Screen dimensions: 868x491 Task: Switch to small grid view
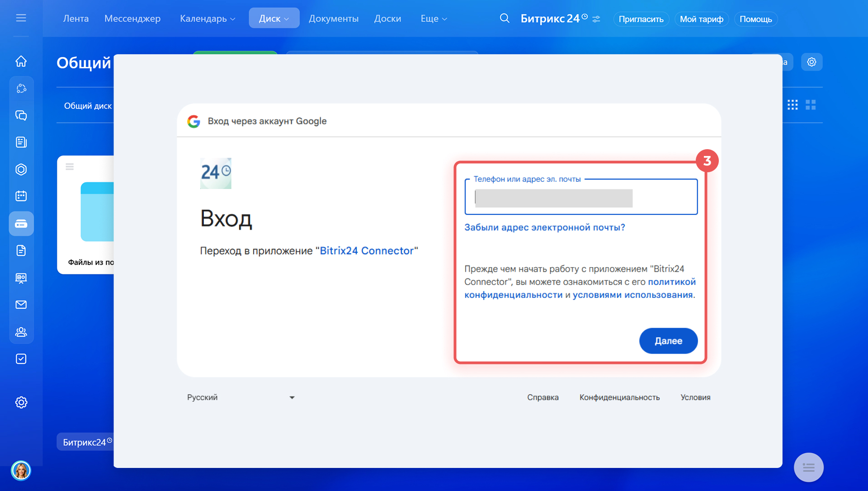[793, 105]
